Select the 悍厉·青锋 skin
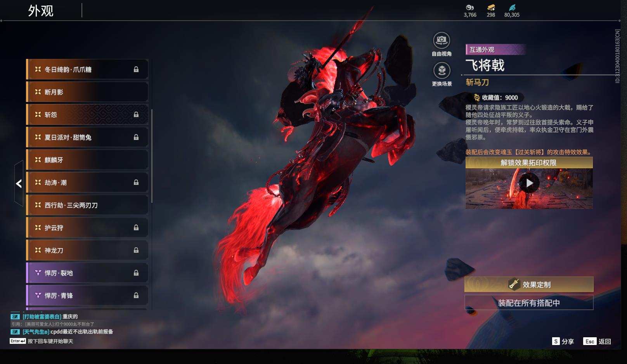The height and width of the screenshot is (364, 627). click(x=87, y=295)
